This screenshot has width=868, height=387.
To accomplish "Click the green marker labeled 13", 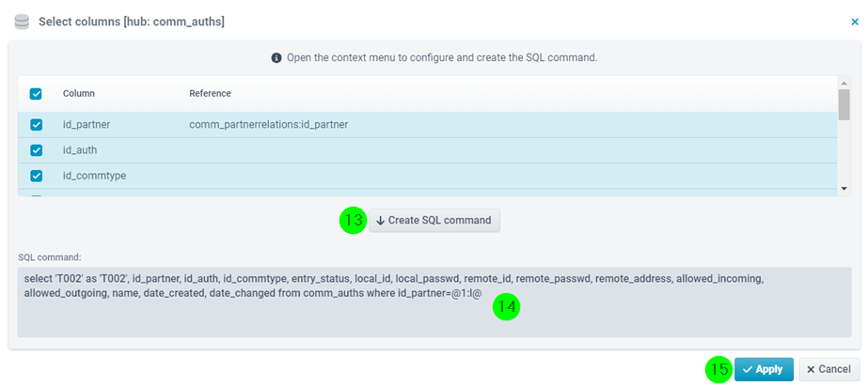I will [x=354, y=220].
